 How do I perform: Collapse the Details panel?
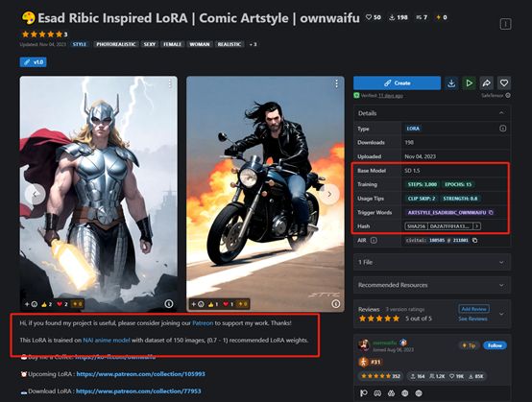point(501,113)
